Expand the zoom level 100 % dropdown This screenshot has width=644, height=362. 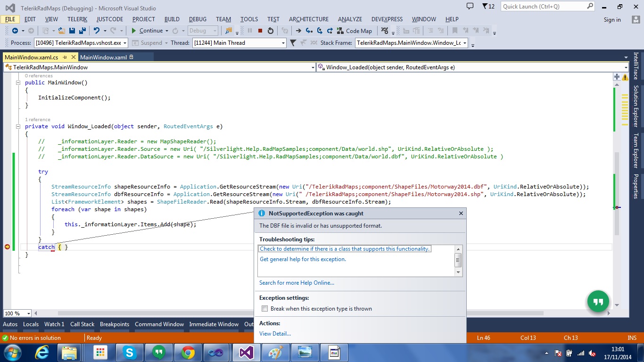click(x=28, y=313)
